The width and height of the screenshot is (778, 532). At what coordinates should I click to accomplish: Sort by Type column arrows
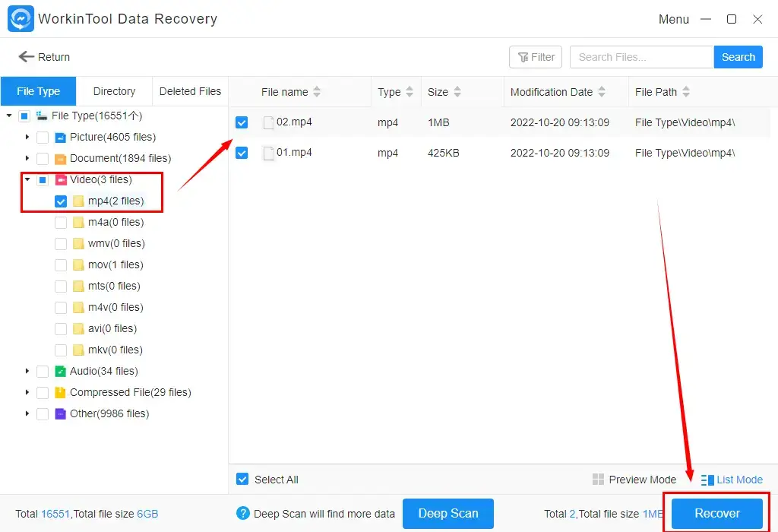(x=410, y=92)
